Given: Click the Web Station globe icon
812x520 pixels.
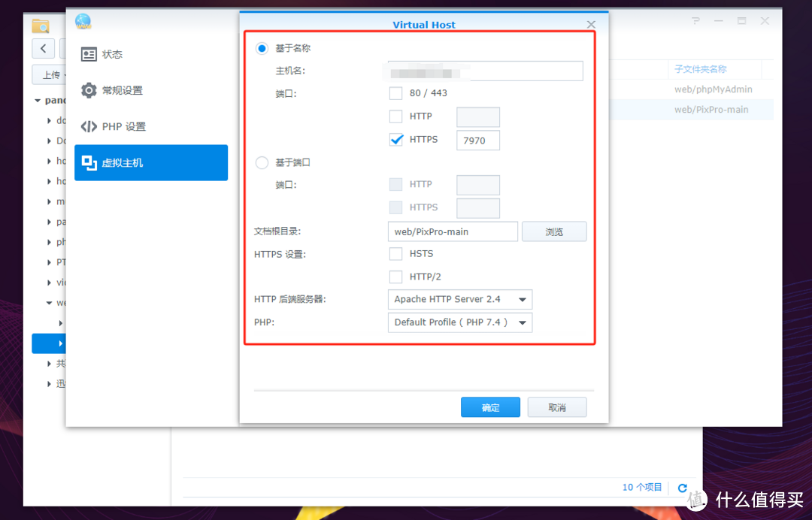Looking at the screenshot, I should 83,22.
